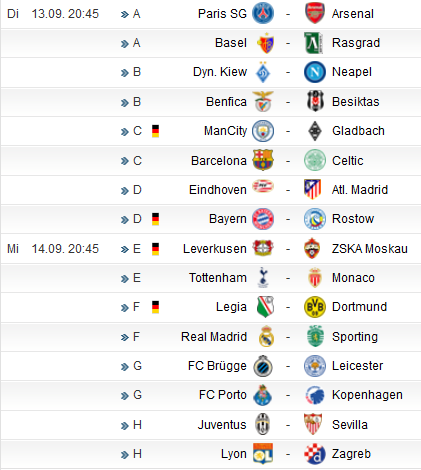The height and width of the screenshot is (470, 421).
Task: Expand arrow for Paris SG match
Action: pos(125,14)
